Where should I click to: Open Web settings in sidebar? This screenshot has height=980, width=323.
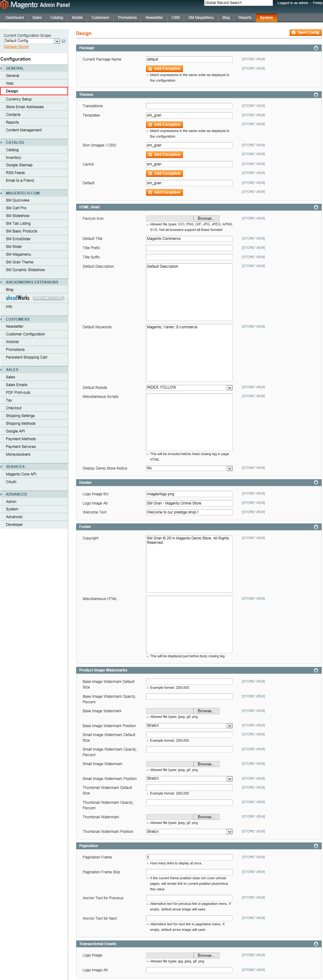10,84
